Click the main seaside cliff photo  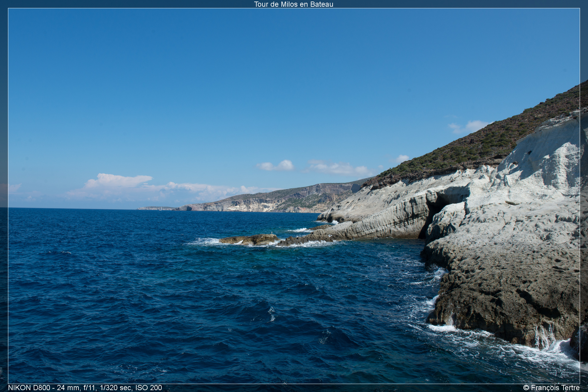pos(294,196)
